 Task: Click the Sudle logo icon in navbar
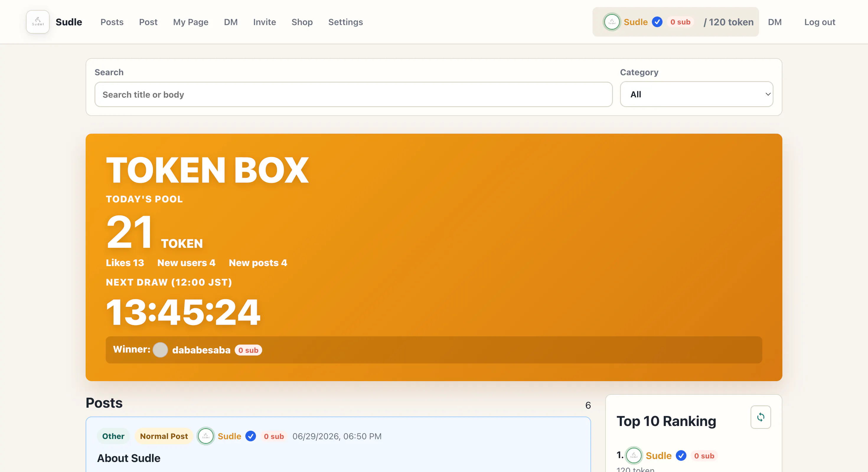pos(38,22)
